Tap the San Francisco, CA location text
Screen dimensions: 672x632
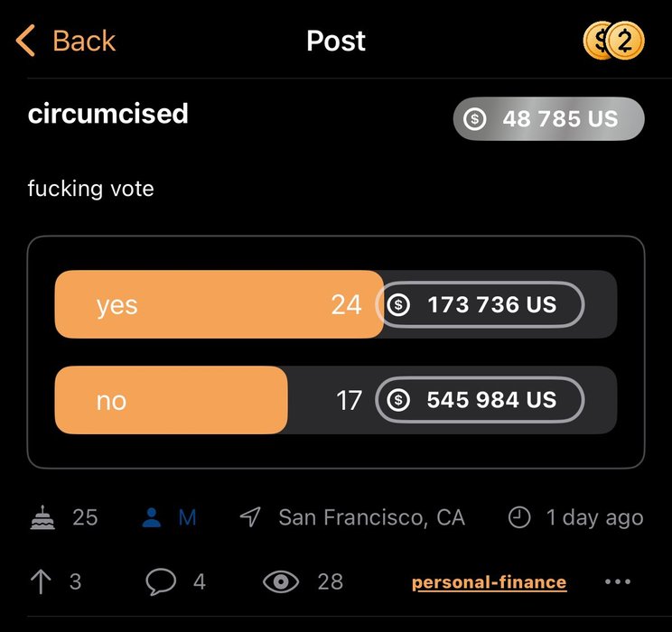(x=371, y=517)
